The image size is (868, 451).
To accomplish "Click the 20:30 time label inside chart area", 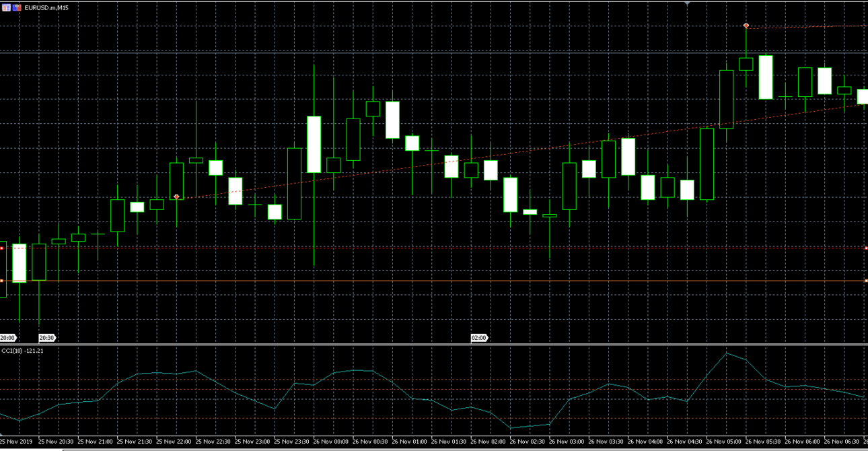I will pyautogui.click(x=46, y=338).
